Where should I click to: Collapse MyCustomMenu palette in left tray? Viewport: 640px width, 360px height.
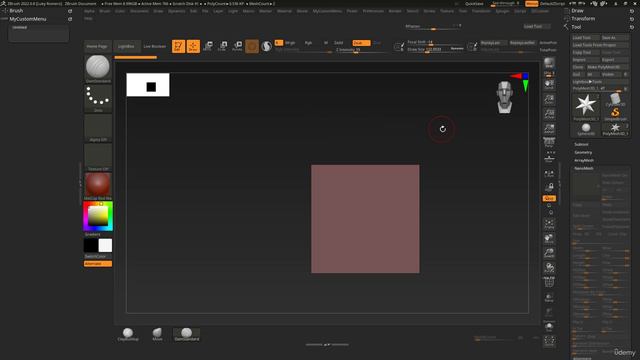pos(28,19)
